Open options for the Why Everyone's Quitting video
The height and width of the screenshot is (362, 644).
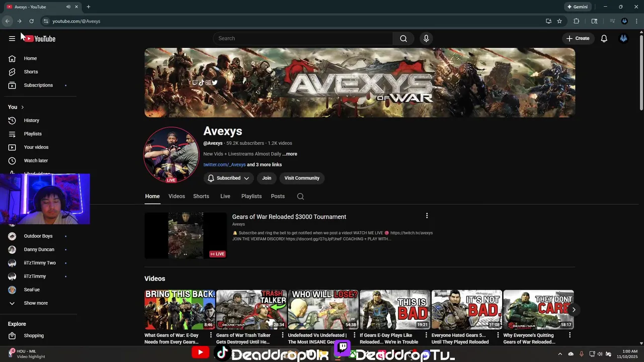coord(570,335)
